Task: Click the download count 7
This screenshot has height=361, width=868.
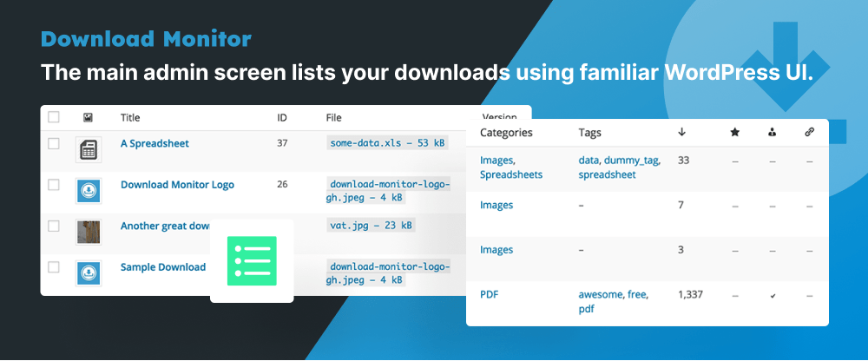Action: click(681, 205)
